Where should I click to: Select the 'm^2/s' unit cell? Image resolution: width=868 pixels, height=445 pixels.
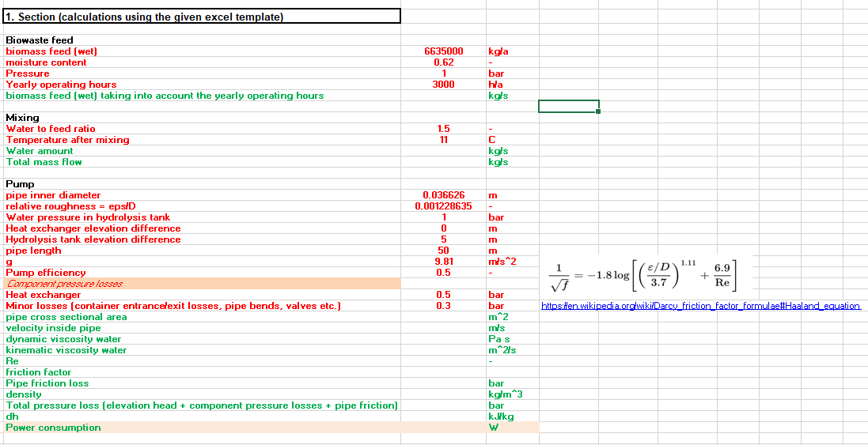click(x=512, y=350)
